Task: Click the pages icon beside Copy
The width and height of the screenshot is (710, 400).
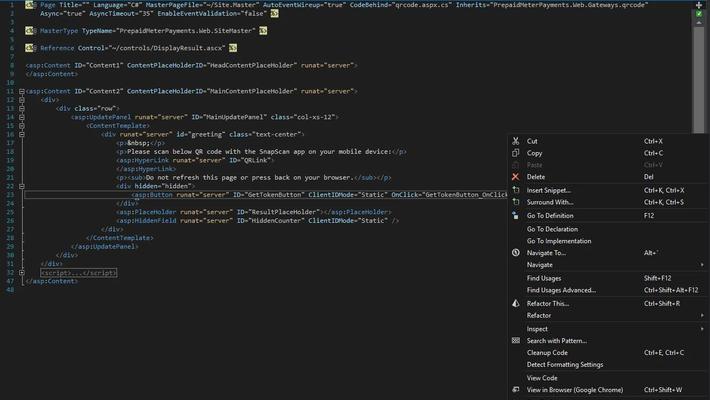Action: click(x=515, y=153)
